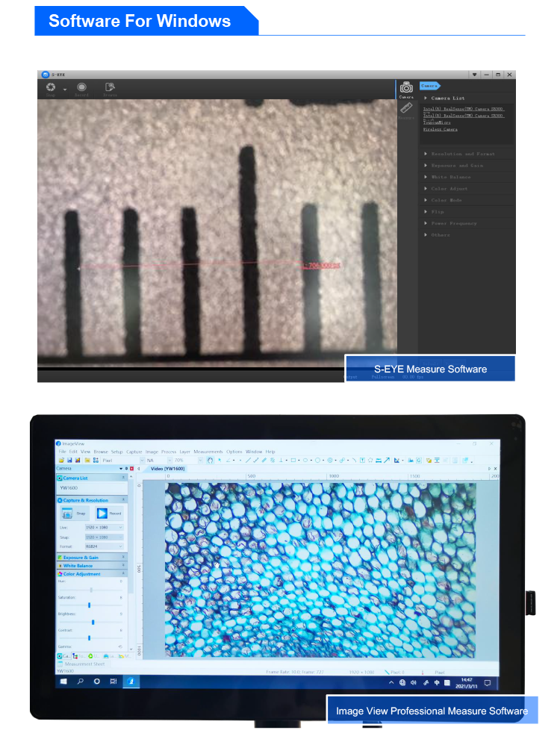This screenshot has width=560, height=739.
Task: Switch to the Video [YW1600] tab
Action: point(167,469)
